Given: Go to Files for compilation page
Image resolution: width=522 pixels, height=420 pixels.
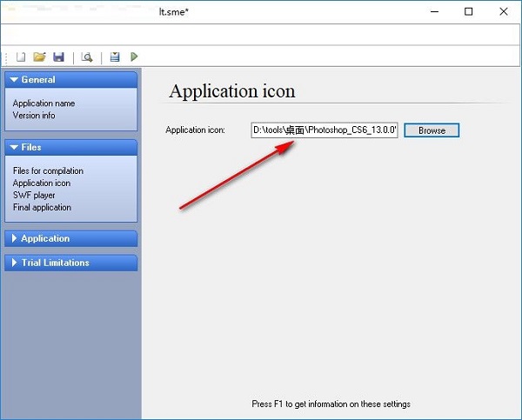Looking at the screenshot, I should [x=48, y=170].
